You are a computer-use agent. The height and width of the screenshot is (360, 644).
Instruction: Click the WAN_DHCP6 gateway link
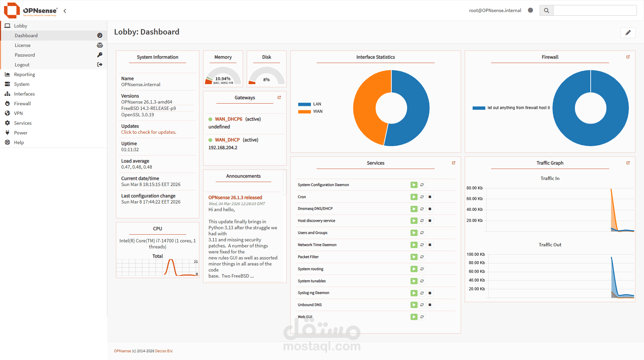(x=228, y=119)
